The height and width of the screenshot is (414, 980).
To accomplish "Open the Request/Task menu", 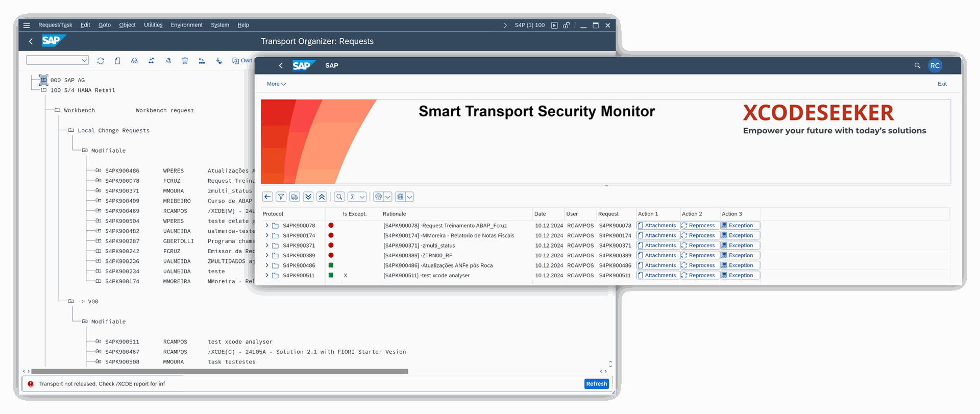I will click(x=55, y=25).
